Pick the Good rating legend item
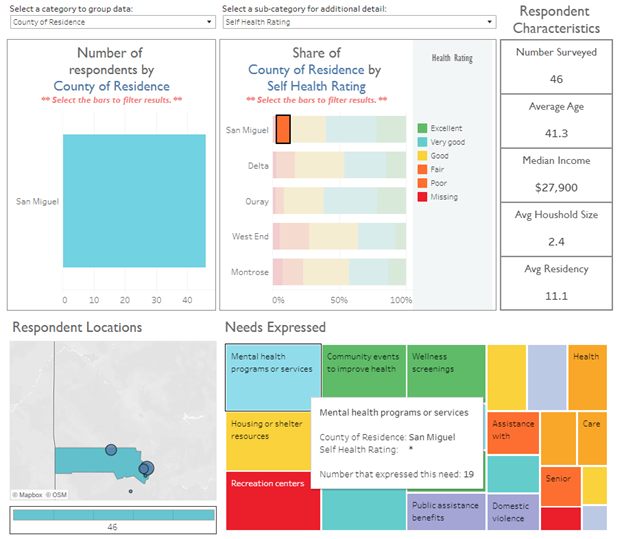This screenshot has width=624, height=539. (x=423, y=156)
